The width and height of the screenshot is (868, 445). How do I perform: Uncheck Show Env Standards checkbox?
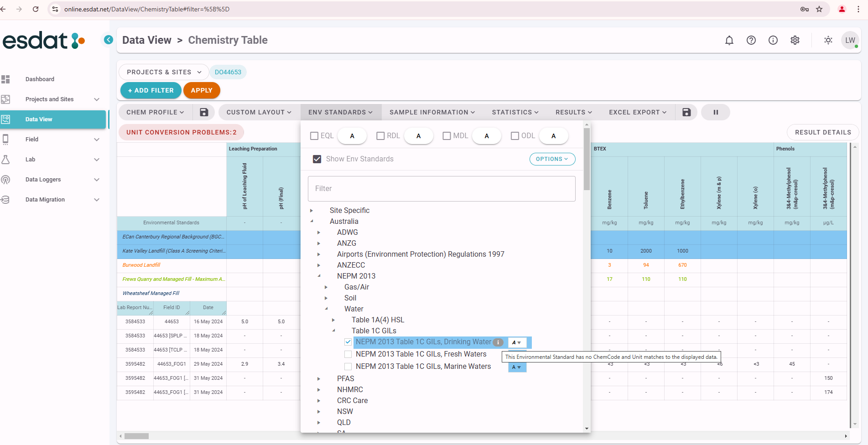point(317,159)
